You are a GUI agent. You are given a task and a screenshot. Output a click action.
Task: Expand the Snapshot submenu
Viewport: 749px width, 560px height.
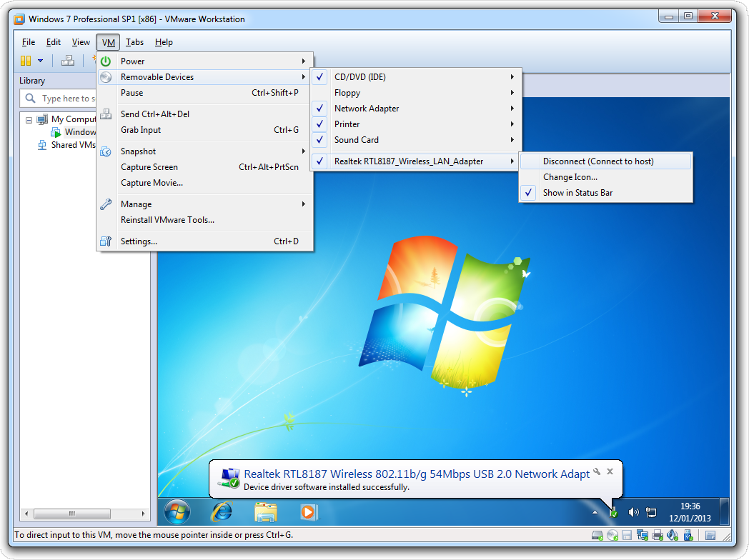tap(138, 151)
